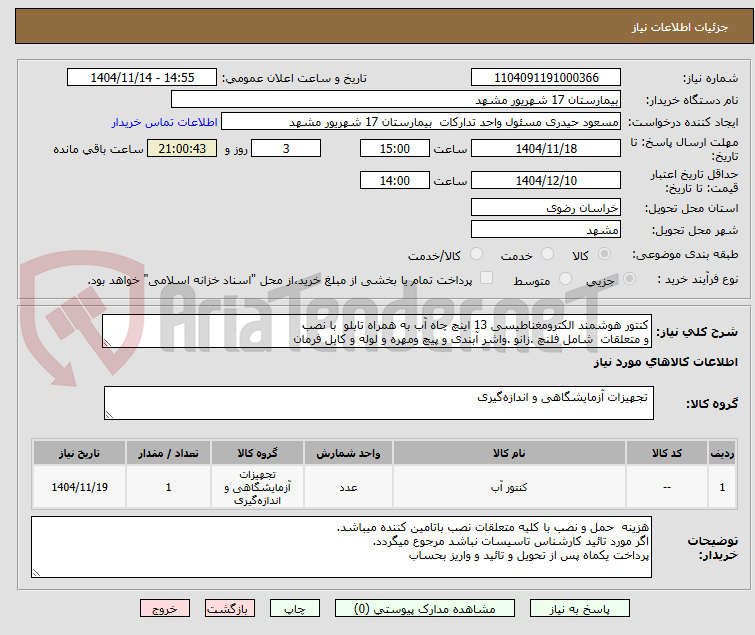Click the remaining time 21:00:43 field

182,148
